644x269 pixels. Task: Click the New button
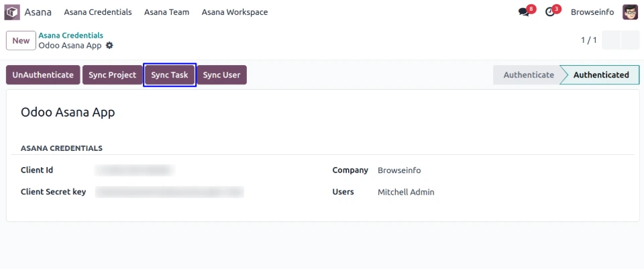(21, 41)
